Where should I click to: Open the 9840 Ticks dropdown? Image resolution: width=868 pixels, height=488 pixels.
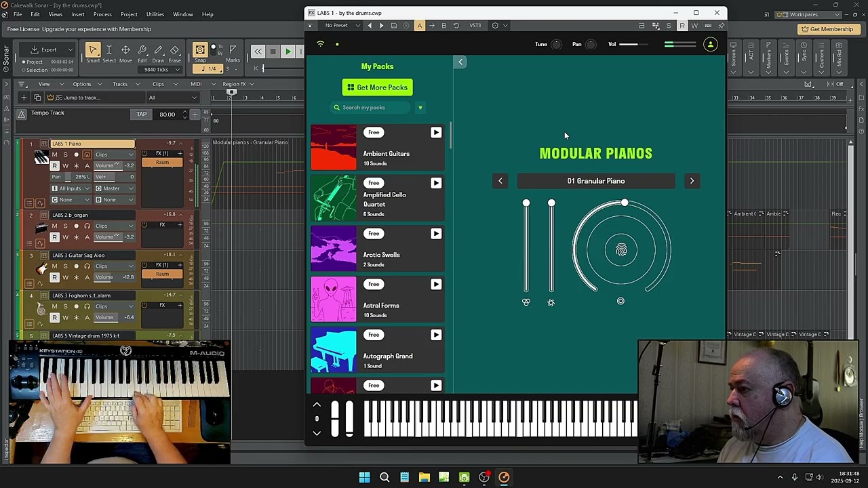[x=159, y=69]
